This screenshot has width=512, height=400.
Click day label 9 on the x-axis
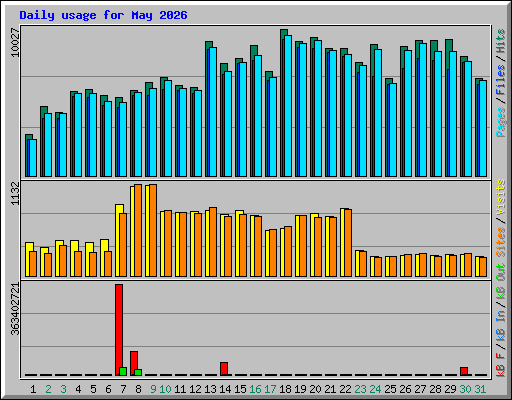153,389
